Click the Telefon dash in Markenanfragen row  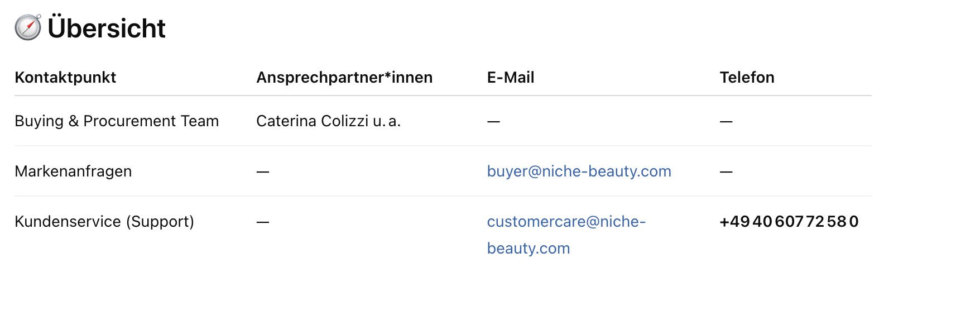(x=726, y=171)
